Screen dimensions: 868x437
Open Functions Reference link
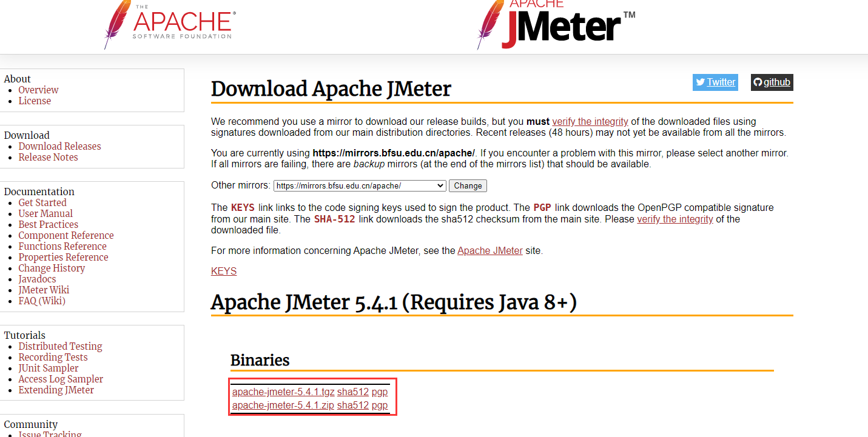tap(62, 246)
